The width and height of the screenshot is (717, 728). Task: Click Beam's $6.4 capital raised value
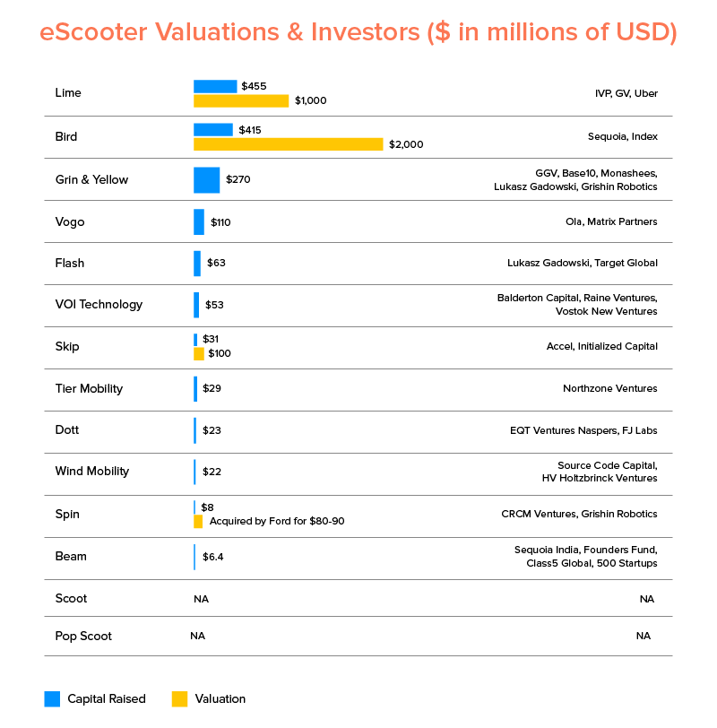pyautogui.click(x=213, y=557)
